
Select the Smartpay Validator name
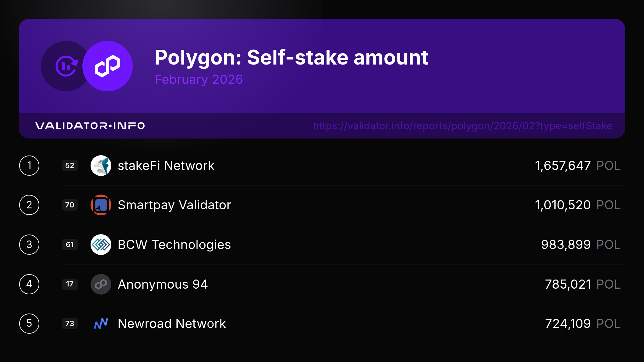(x=174, y=205)
